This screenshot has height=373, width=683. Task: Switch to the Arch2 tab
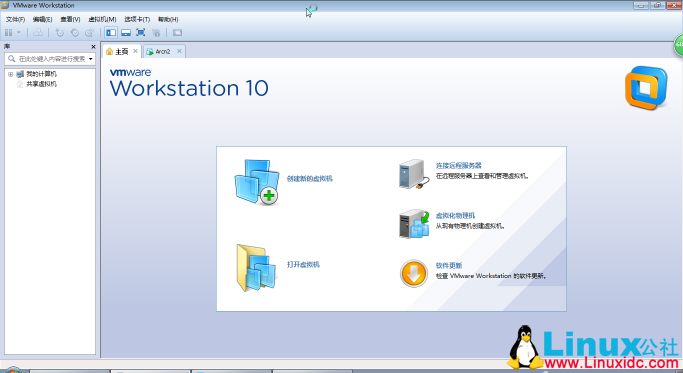pos(163,51)
